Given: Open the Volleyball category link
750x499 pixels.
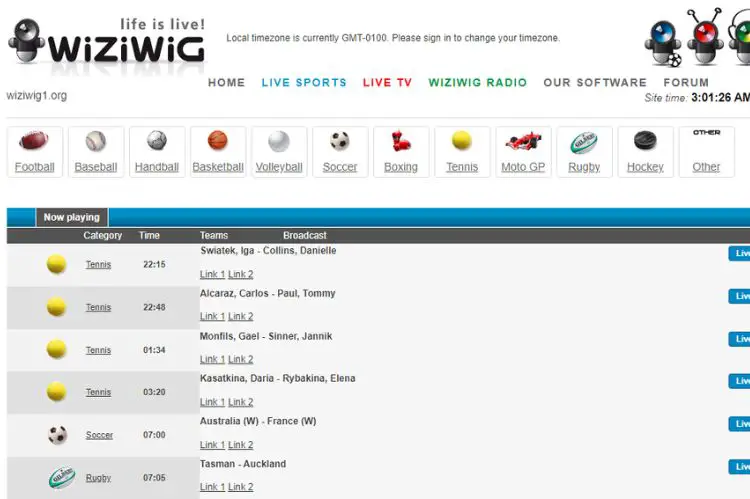Looking at the screenshot, I should click(279, 167).
